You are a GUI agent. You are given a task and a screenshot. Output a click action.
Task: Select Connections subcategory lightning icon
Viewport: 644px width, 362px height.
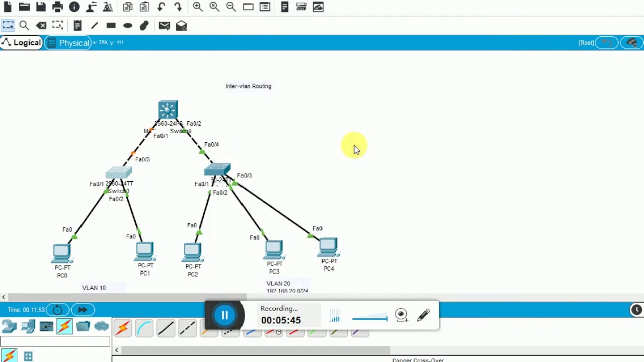9,356
